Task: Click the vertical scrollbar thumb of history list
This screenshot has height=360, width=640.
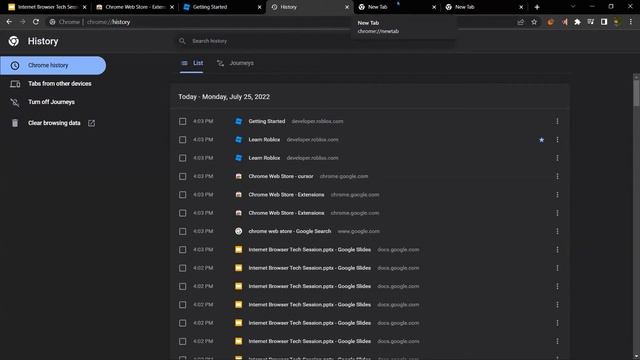Action: [636, 93]
